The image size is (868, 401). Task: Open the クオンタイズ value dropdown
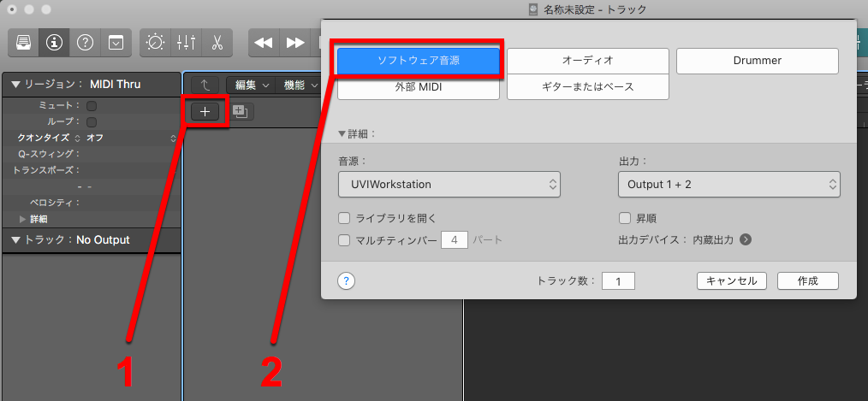pyautogui.click(x=131, y=138)
